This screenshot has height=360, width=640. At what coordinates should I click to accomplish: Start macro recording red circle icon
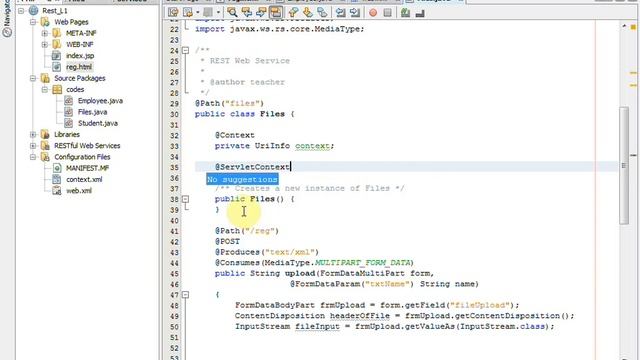click(x=373, y=13)
